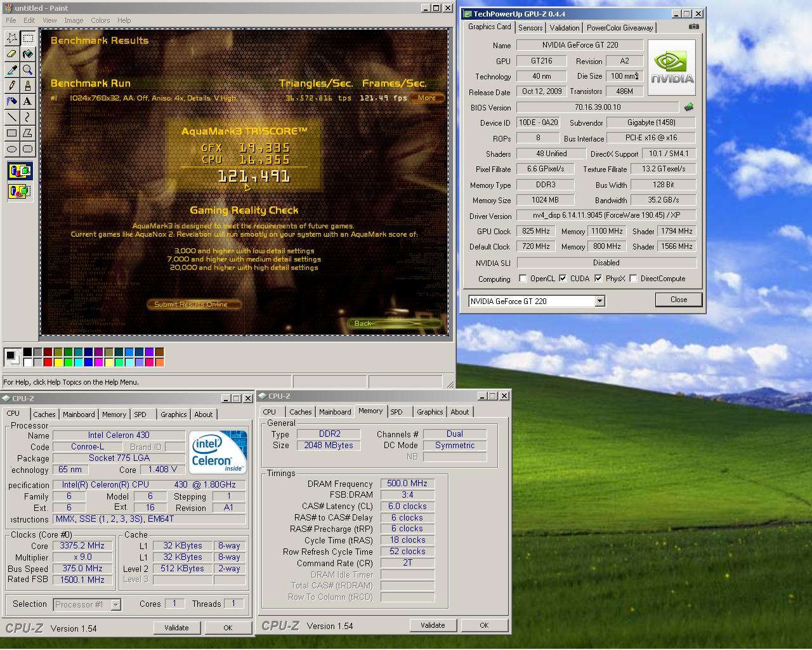The image size is (812, 650).
Task: Open the Paint Edit menu
Action: (29, 20)
